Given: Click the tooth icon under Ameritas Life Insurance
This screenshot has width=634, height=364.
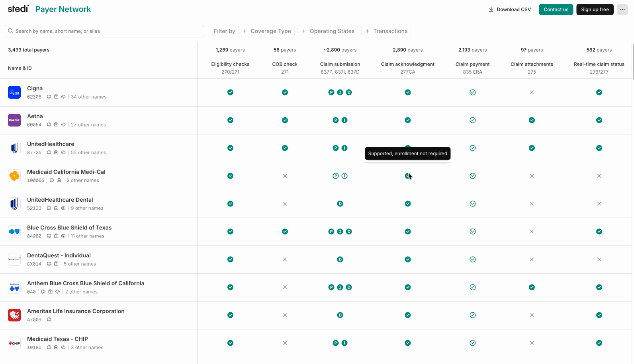Looking at the screenshot, I should [49, 319].
